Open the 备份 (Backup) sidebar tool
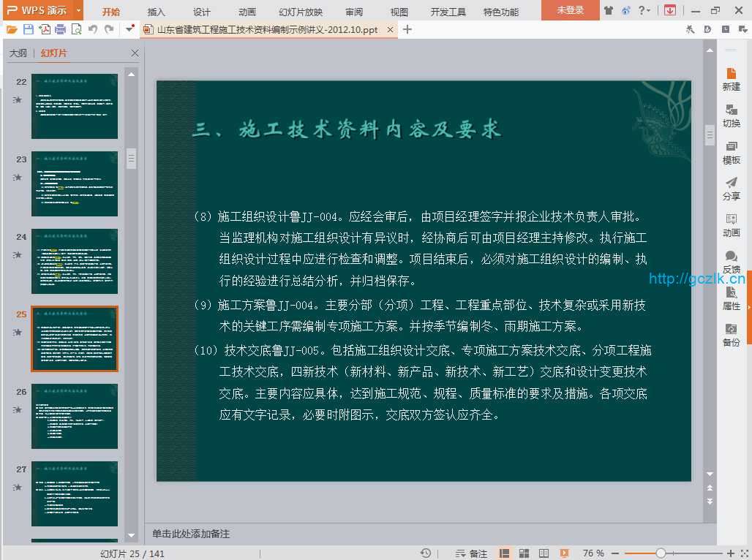This screenshot has height=560, width=752. [x=731, y=335]
